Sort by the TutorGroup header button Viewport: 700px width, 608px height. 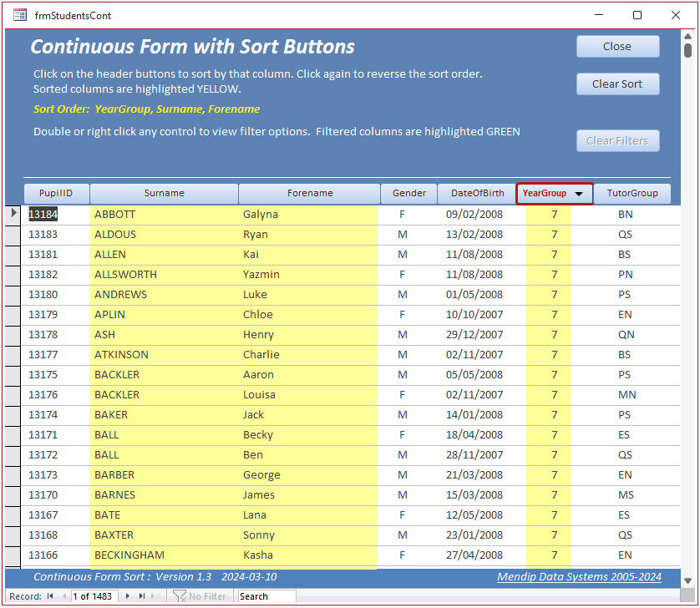point(632,193)
